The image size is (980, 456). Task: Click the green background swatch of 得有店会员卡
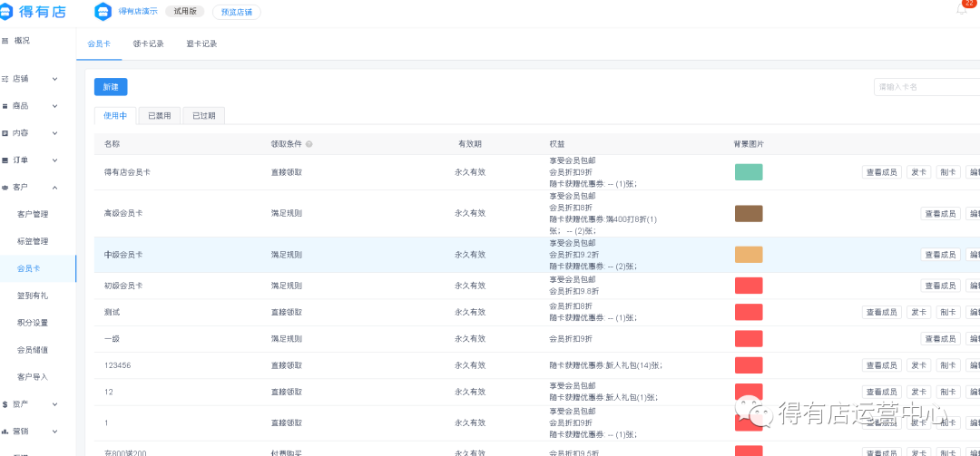[x=749, y=172]
